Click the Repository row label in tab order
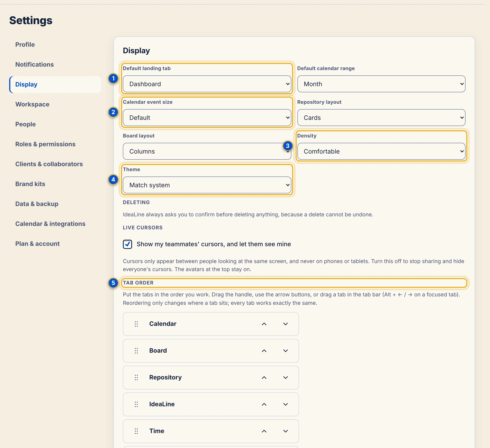This screenshot has height=448, width=490. [x=165, y=377]
